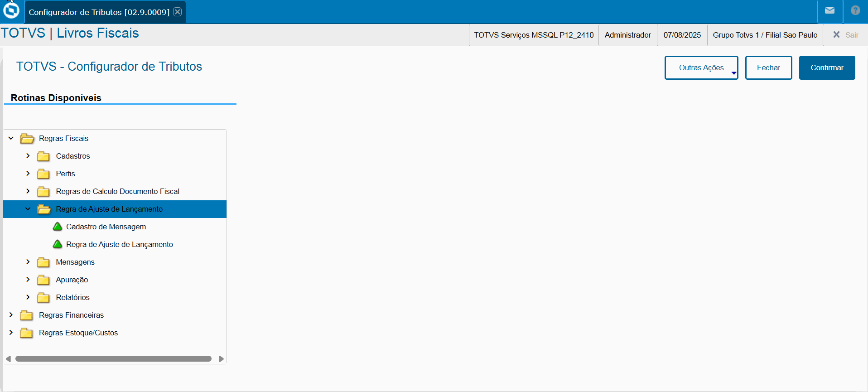Click the Sair exit link
Image resolution: width=868 pixels, height=392 pixels.
pyautogui.click(x=852, y=35)
